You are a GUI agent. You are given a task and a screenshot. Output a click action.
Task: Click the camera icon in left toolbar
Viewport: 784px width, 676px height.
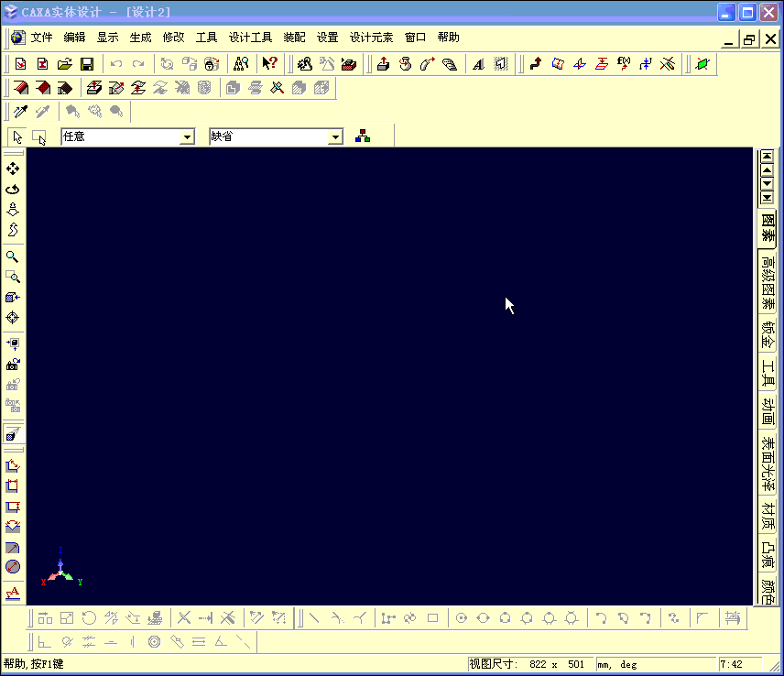(13, 365)
